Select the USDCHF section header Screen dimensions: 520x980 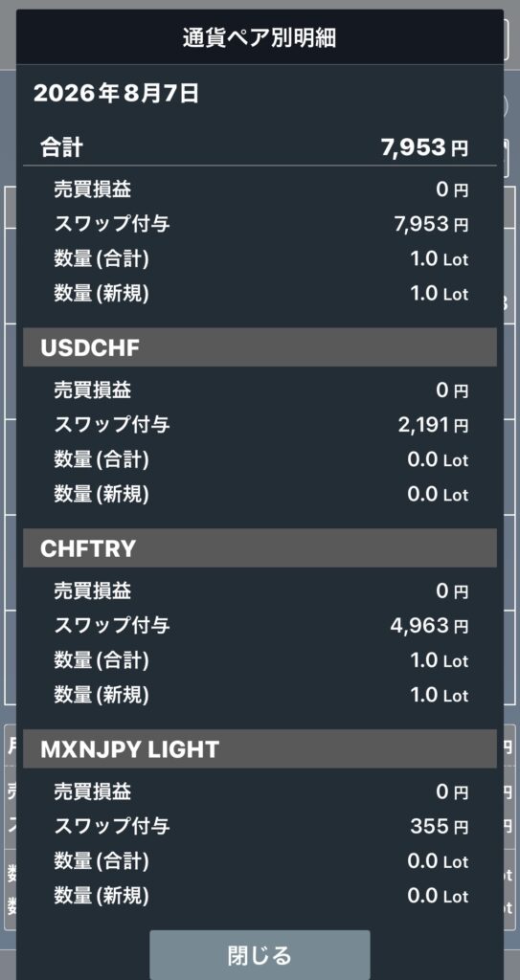260,347
